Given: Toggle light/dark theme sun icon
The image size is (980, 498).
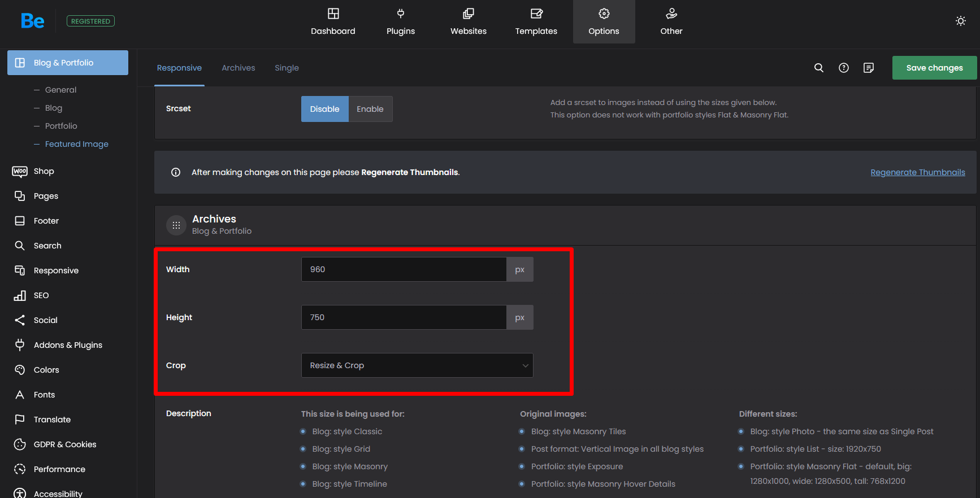Looking at the screenshot, I should [x=961, y=21].
